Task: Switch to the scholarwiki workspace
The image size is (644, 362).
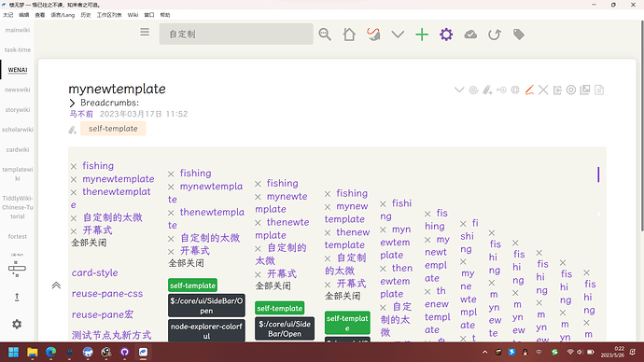Action: click(17, 130)
